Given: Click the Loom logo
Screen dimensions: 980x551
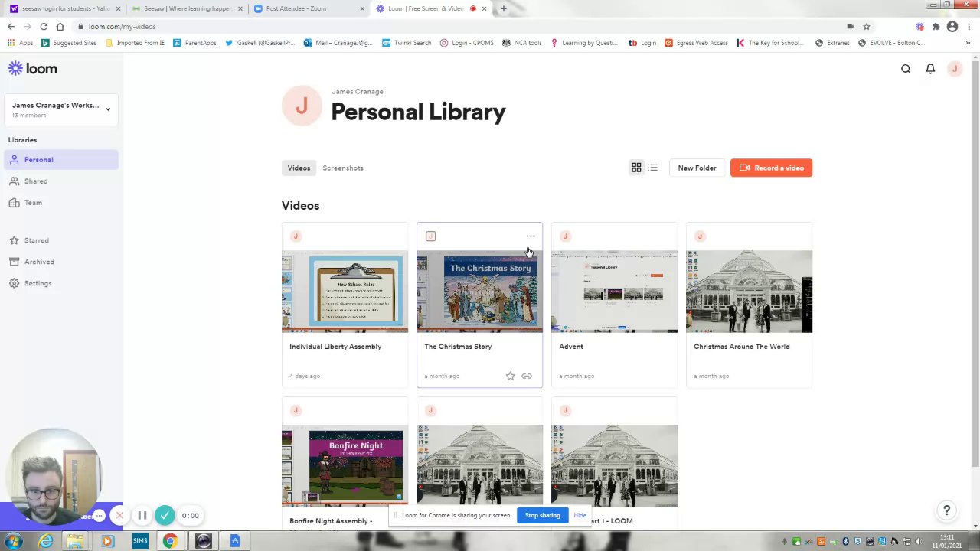Looking at the screenshot, I should coord(33,69).
